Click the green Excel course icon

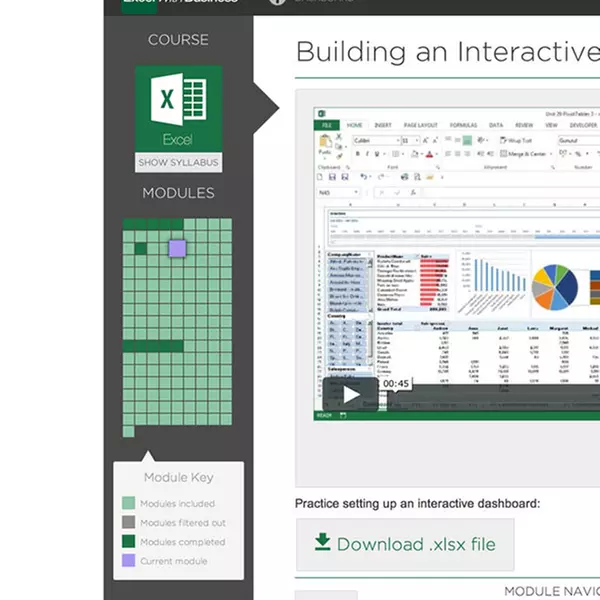pyautogui.click(x=178, y=109)
